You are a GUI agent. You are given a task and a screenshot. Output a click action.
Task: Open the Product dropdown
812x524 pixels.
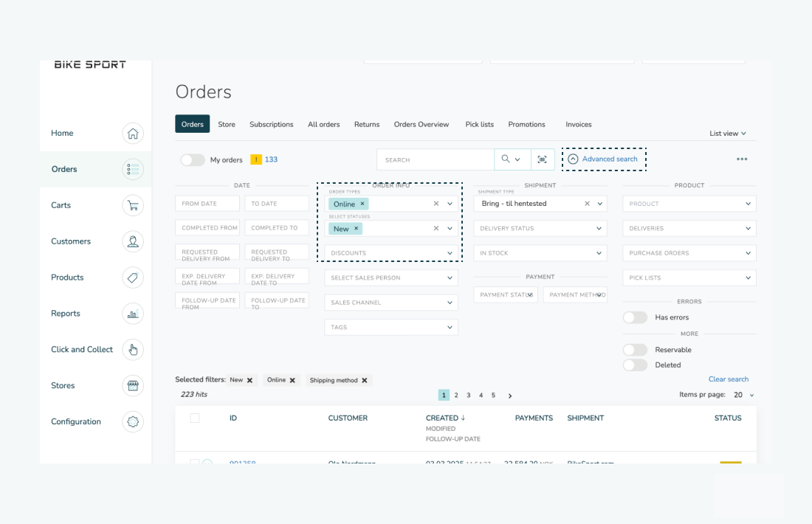click(x=689, y=204)
